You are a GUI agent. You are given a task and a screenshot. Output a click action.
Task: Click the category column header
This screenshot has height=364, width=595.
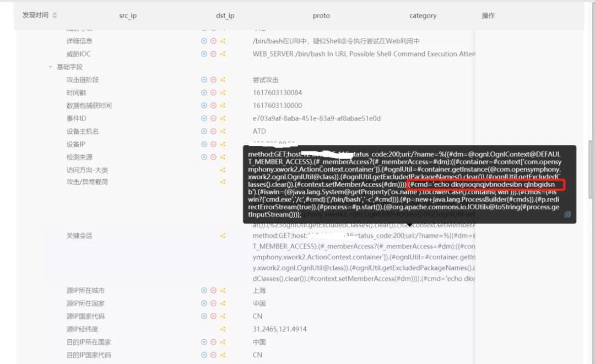[x=423, y=16]
